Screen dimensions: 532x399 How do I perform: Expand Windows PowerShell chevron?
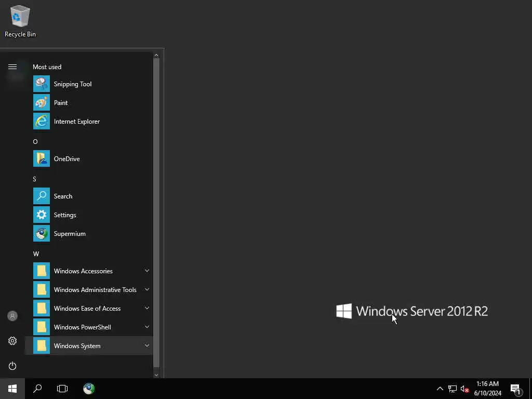pos(147,327)
